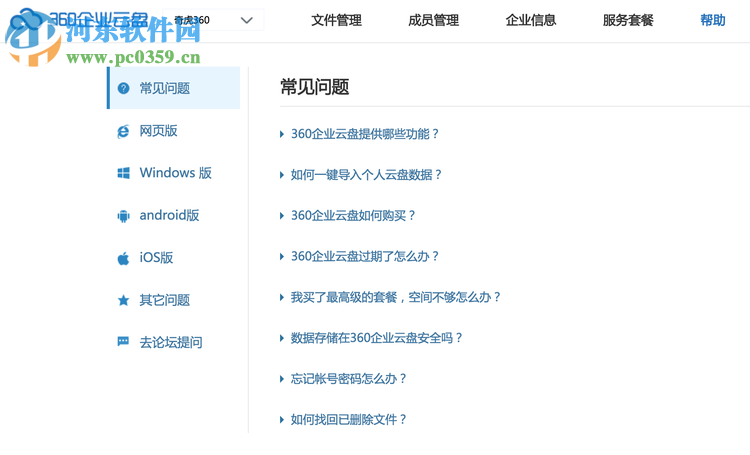The width and height of the screenshot is (750, 455).
Task: Click the IE browser icon beside 网页版
Action: [x=123, y=131]
